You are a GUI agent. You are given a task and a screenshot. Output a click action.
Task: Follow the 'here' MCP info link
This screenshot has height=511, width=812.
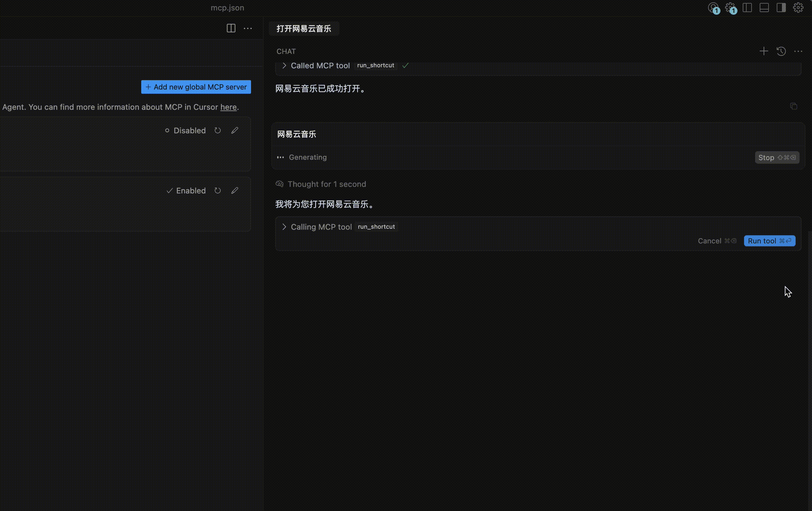[x=228, y=107]
